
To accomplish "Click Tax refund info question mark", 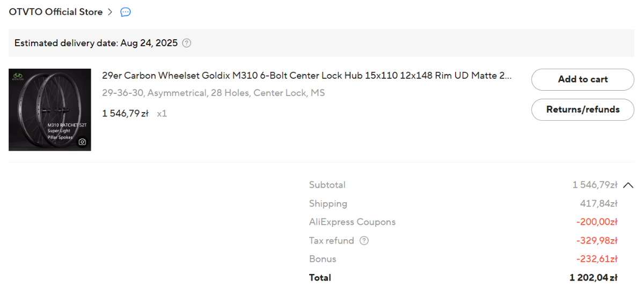I will pyautogui.click(x=364, y=241).
